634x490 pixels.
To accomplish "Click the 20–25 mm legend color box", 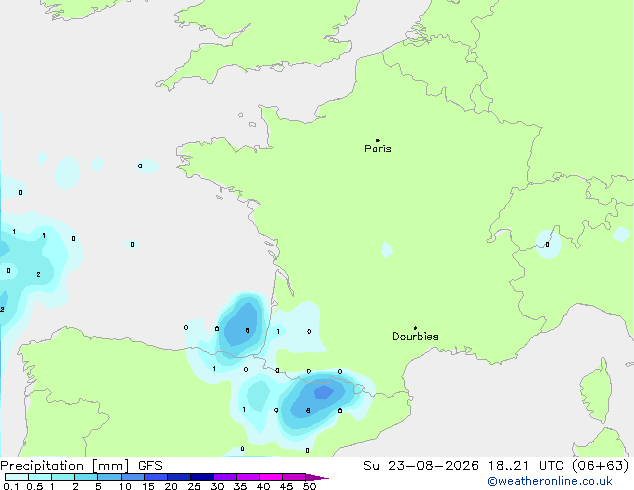I will [x=179, y=477].
